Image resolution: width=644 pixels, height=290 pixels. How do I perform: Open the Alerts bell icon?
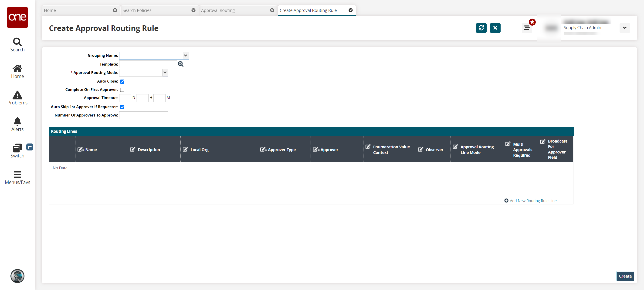17,121
